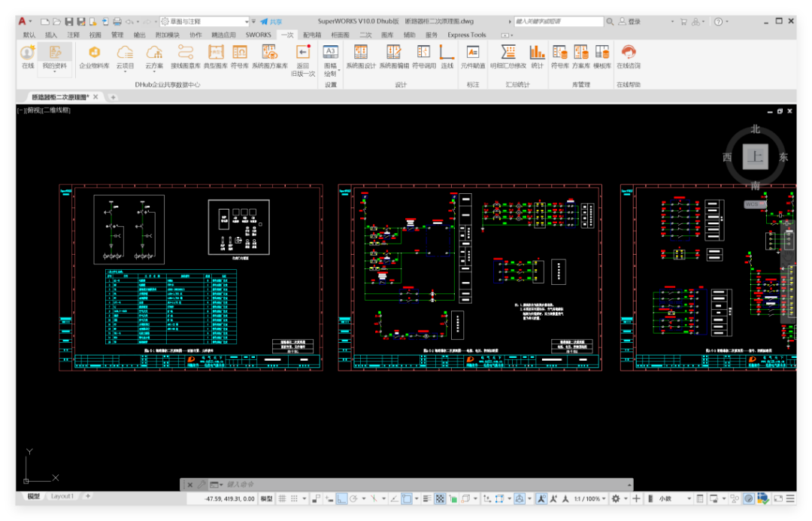Click the 接线图意库 wiring diagram library icon
812x521 pixels.
[185, 56]
